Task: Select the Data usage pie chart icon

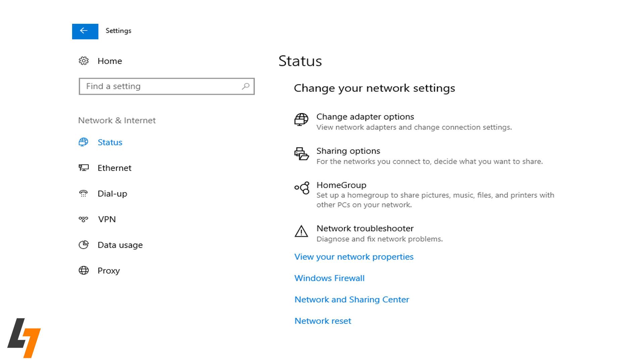Action: (x=84, y=245)
